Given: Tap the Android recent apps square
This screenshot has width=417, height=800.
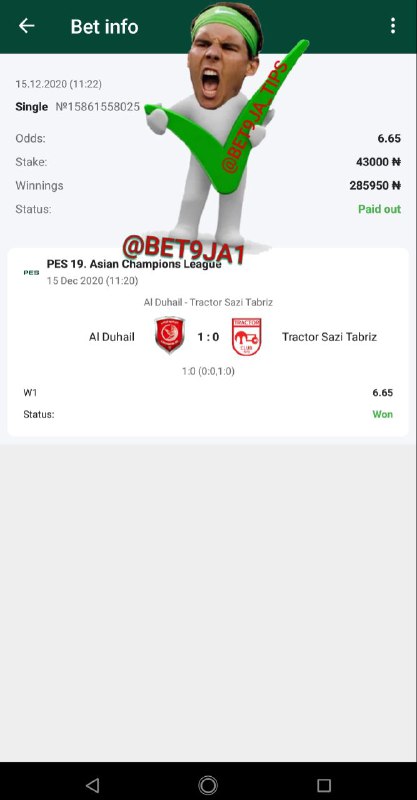Looking at the screenshot, I should pyautogui.click(x=324, y=785).
